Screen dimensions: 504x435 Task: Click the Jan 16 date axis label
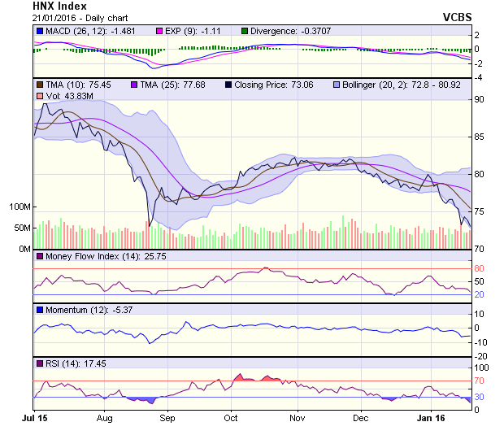(x=427, y=418)
